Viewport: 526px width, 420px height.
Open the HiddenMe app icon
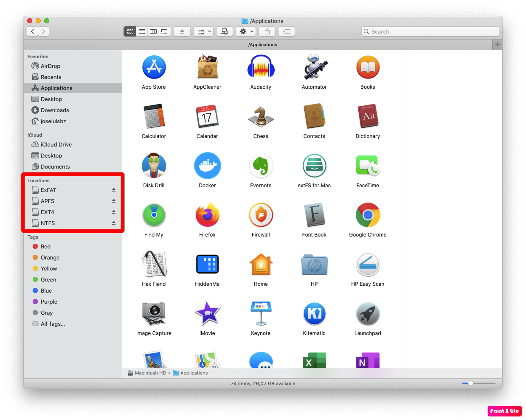point(207,264)
